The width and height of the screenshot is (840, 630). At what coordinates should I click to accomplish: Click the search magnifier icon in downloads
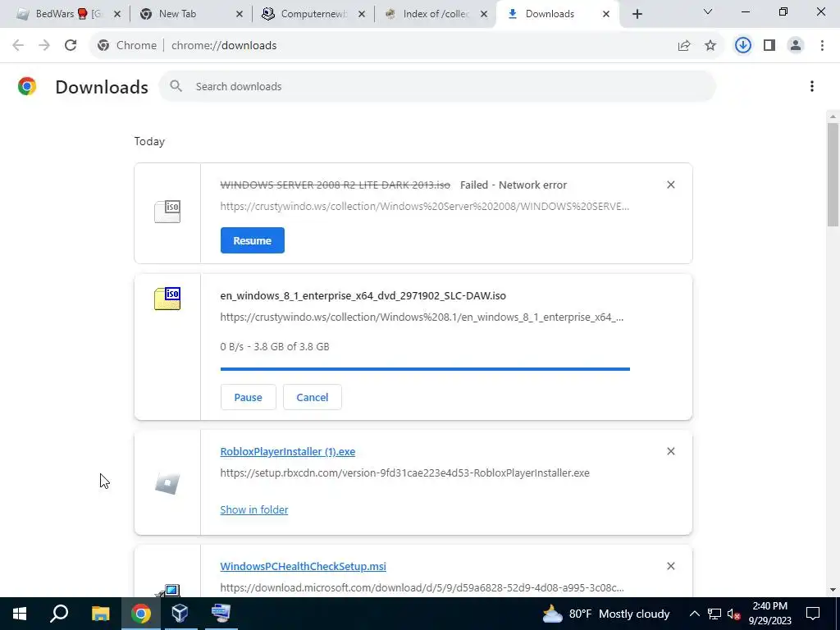click(x=176, y=86)
